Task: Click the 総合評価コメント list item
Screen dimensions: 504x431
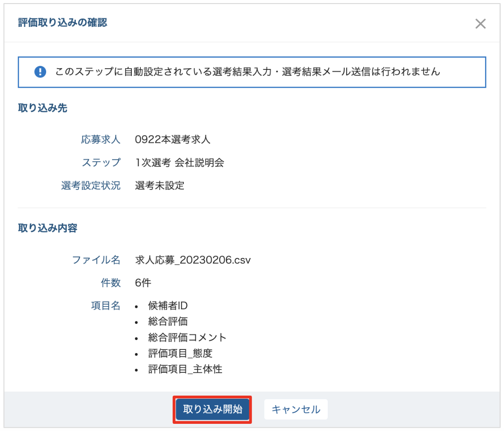Action: coord(187,337)
